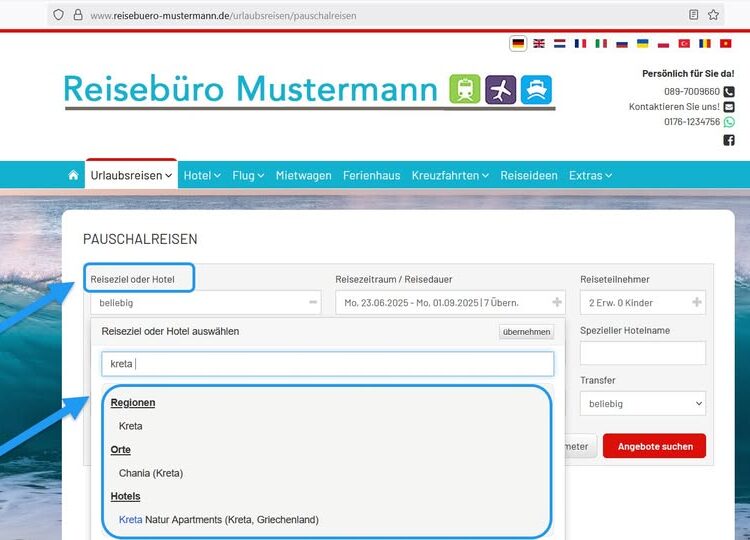Image resolution: width=750 pixels, height=540 pixels.
Task: Click the Persönlich für Sie da! text
Action: (688, 74)
